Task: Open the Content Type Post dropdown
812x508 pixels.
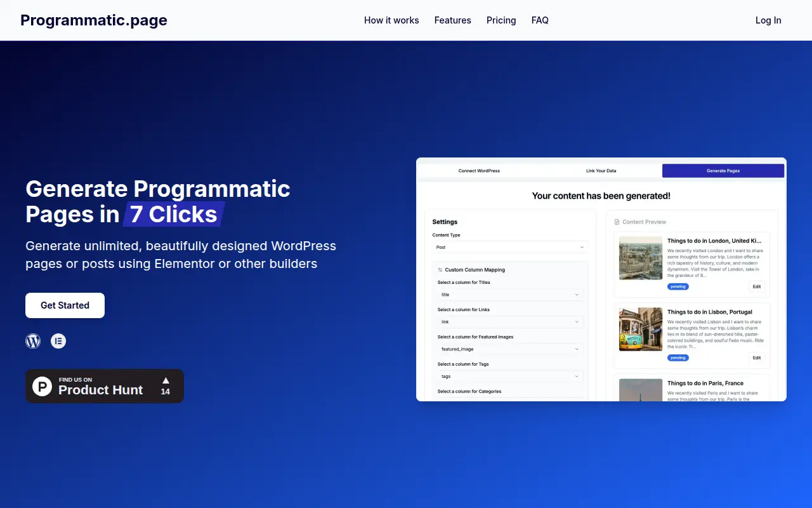Action: [x=510, y=247]
